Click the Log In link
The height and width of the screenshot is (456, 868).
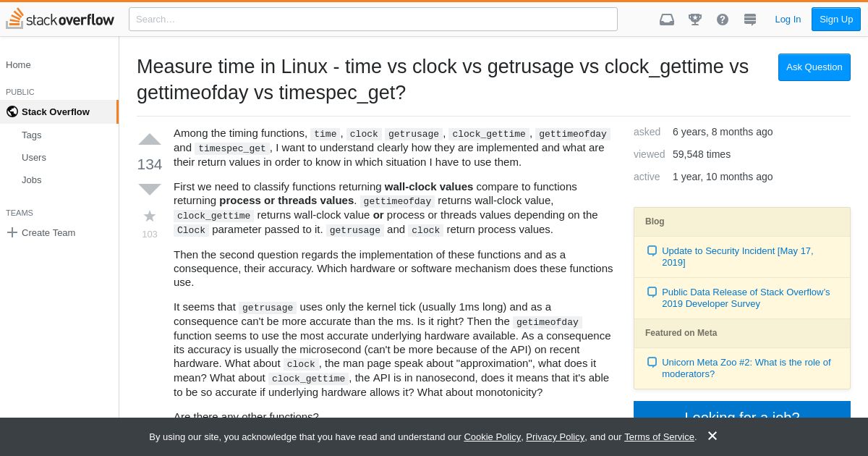(788, 19)
